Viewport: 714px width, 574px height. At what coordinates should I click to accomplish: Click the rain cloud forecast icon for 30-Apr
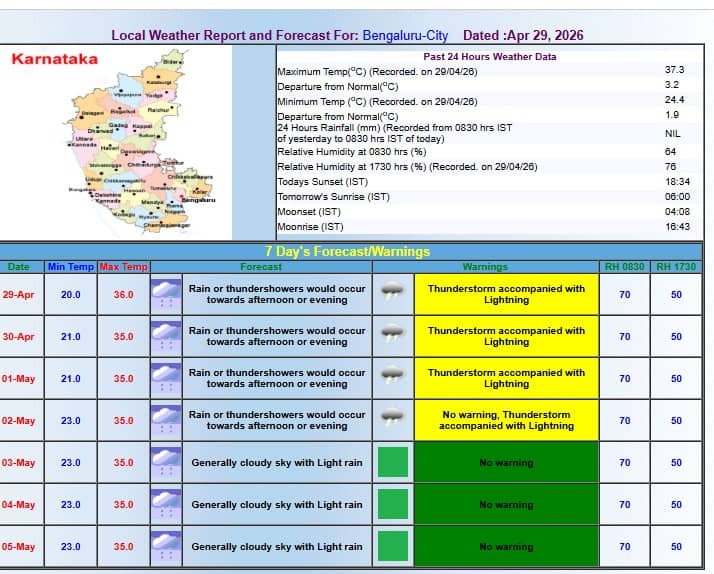click(165, 336)
